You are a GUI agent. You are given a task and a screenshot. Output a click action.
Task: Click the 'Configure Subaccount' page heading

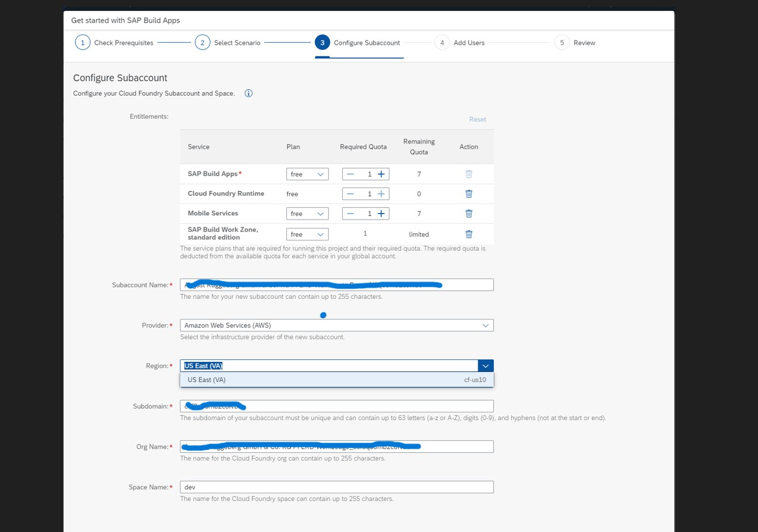click(x=120, y=78)
